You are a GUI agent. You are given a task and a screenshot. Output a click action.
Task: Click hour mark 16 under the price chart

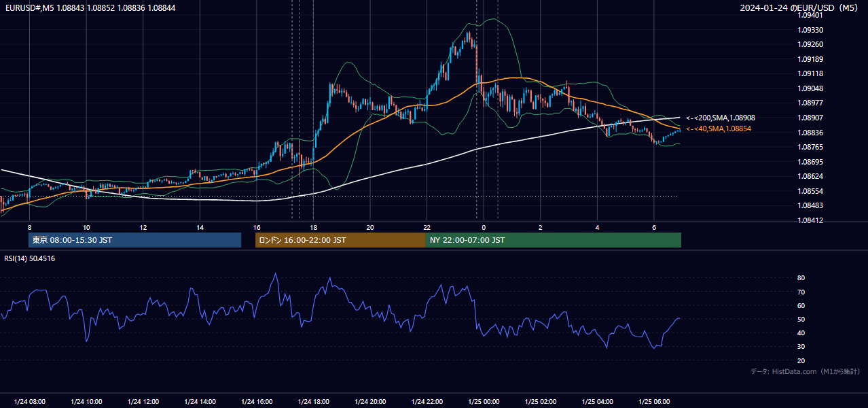coord(257,227)
